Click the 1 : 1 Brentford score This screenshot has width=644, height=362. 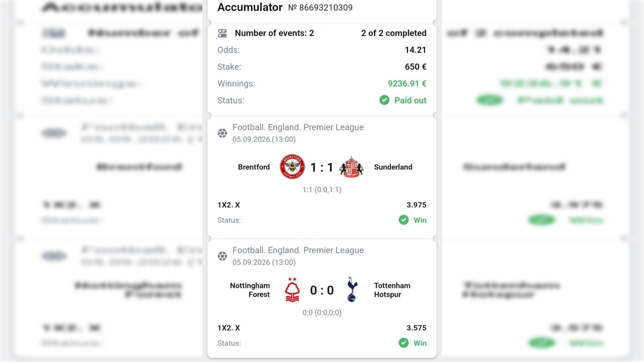pyautogui.click(x=322, y=167)
